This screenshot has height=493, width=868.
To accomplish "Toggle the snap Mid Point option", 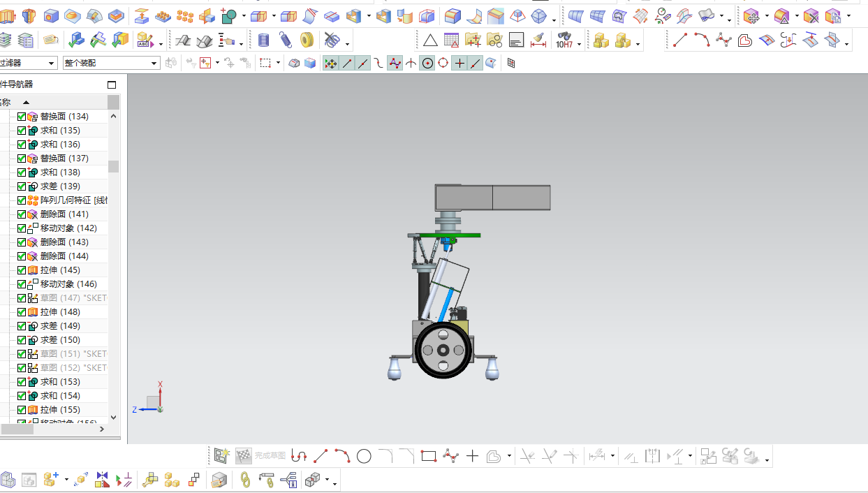I will tap(363, 63).
